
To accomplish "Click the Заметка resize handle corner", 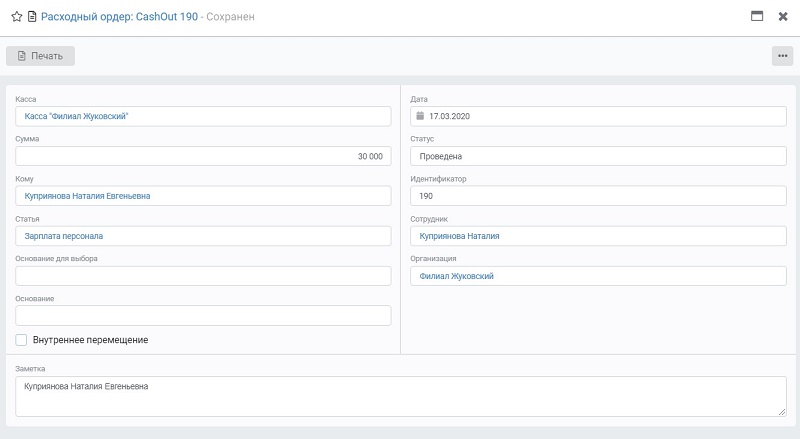I will tap(782, 412).
